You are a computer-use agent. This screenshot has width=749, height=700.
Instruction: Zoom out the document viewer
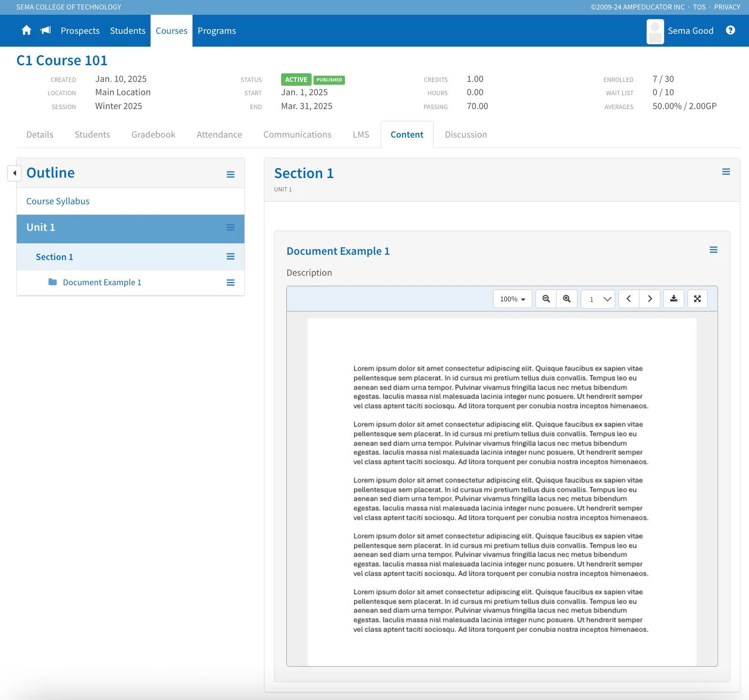[546, 299]
